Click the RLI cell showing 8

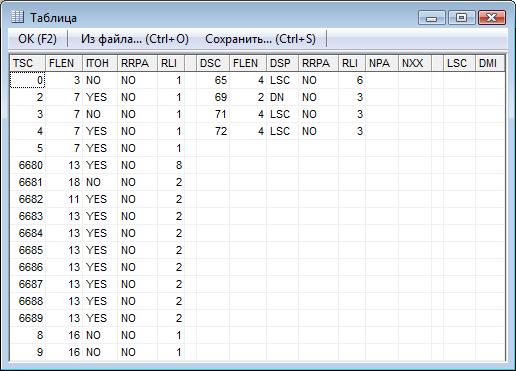pos(171,165)
